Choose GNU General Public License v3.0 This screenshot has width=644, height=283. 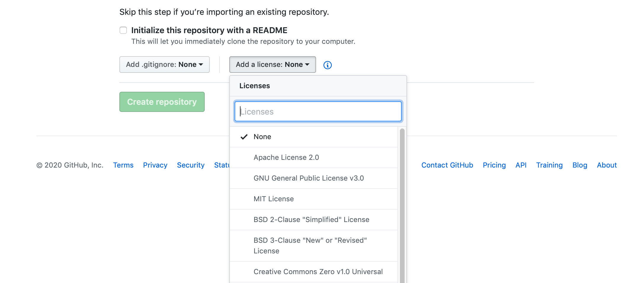point(314,178)
